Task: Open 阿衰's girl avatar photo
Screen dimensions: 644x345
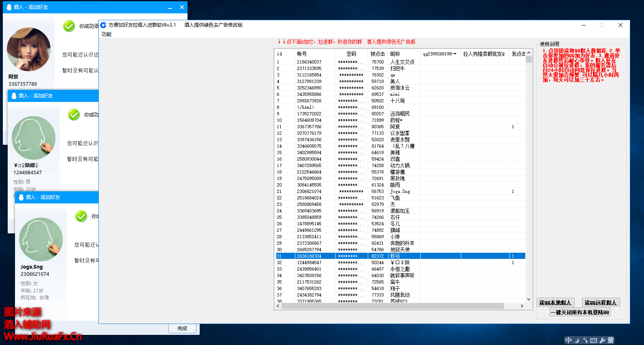Action: [29, 49]
